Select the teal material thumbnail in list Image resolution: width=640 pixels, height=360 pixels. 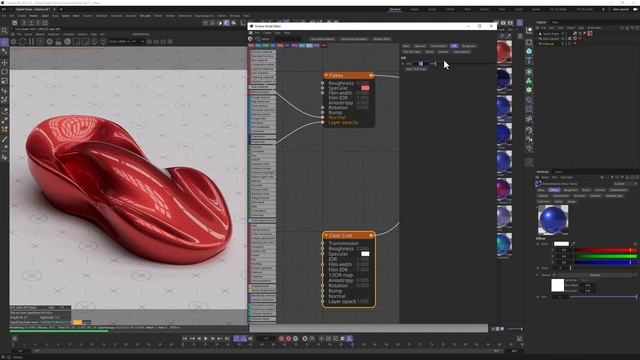(504, 244)
